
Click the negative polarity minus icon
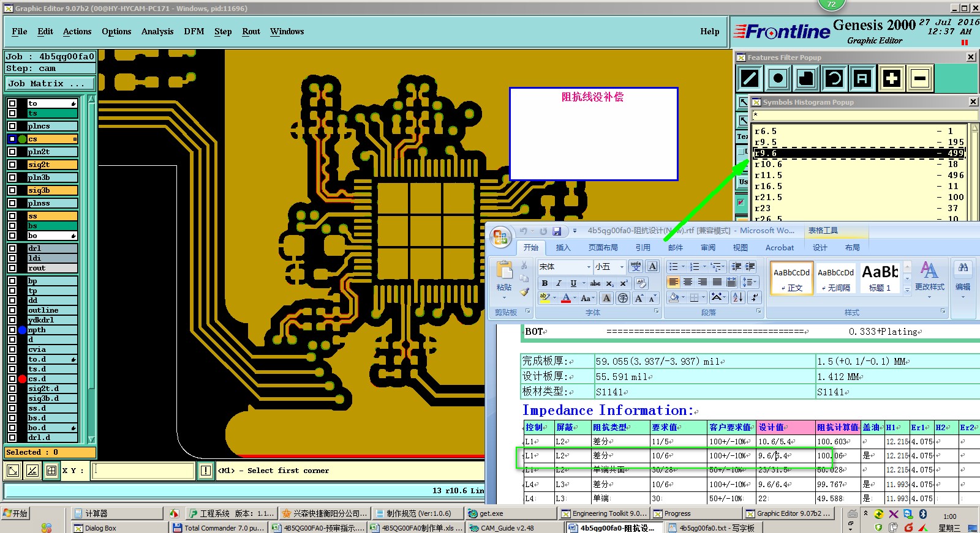tap(919, 78)
